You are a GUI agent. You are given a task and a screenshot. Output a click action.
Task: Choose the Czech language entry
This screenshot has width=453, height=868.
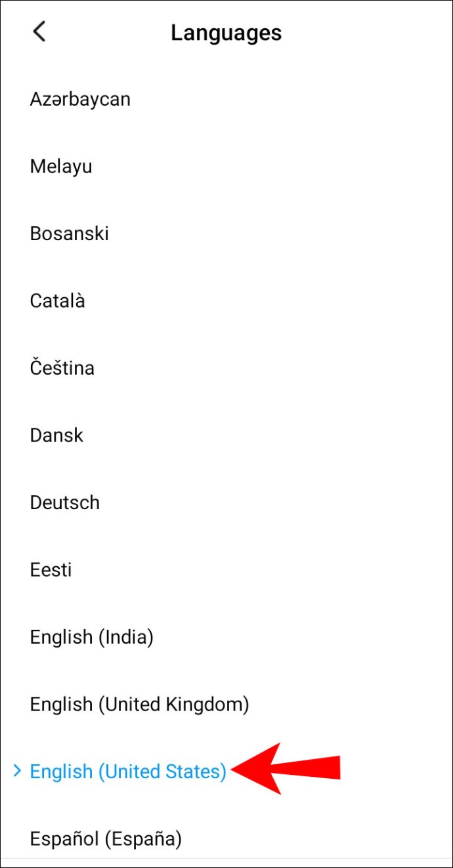(x=62, y=368)
